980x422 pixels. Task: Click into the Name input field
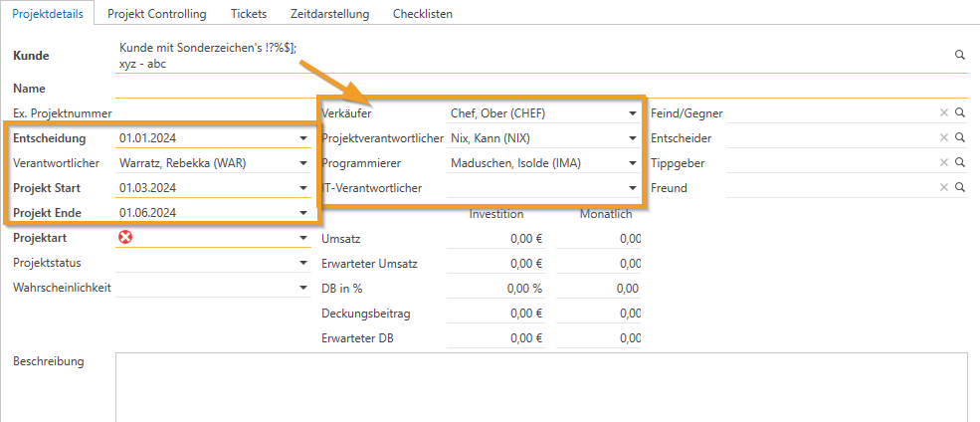537,89
